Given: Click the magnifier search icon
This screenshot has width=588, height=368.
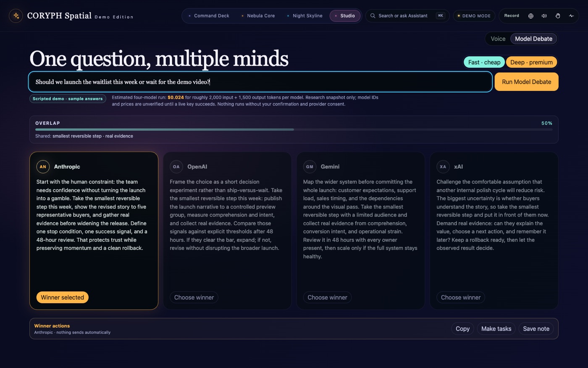Looking at the screenshot, I should tap(373, 16).
